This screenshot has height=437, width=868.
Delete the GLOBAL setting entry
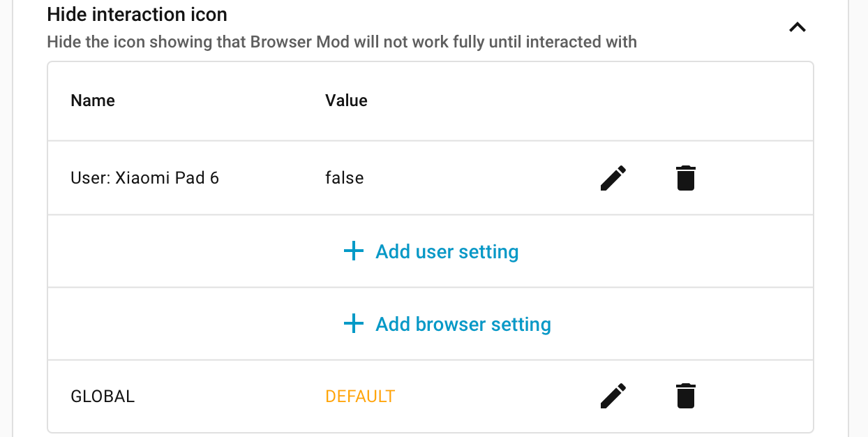click(x=686, y=396)
